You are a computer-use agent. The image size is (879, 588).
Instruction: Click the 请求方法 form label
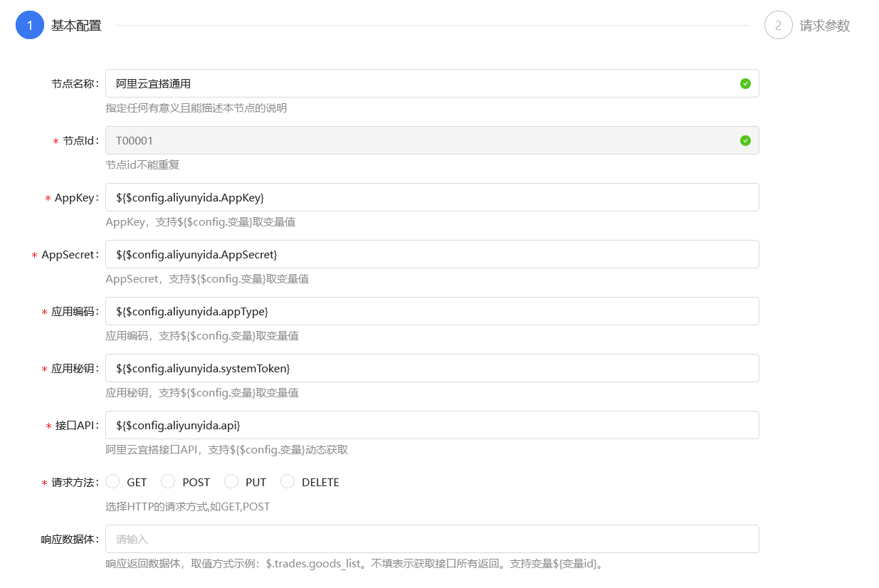click(x=75, y=483)
